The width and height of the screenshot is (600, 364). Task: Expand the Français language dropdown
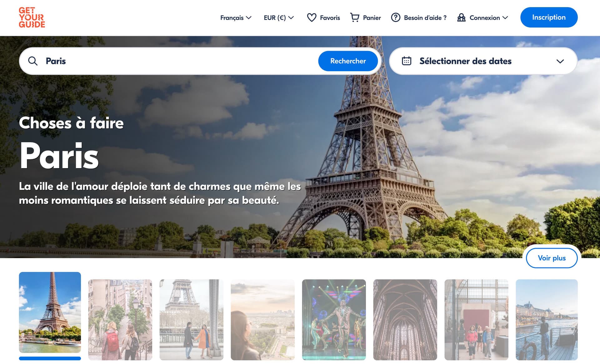[x=236, y=18]
